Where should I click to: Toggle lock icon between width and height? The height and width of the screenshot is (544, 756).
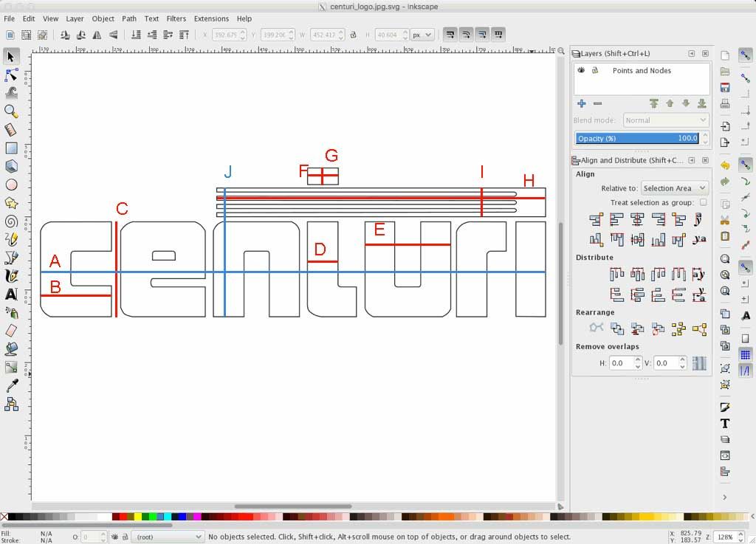click(353, 35)
